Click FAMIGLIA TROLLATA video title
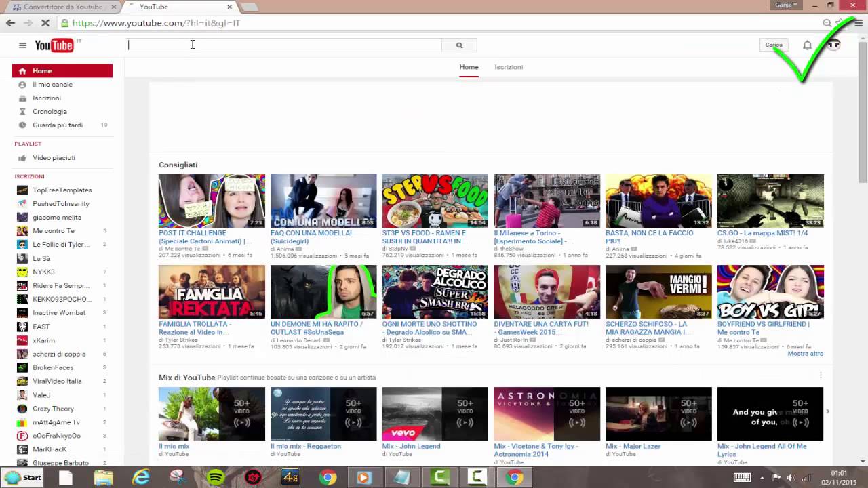868x488 pixels. [x=195, y=328]
